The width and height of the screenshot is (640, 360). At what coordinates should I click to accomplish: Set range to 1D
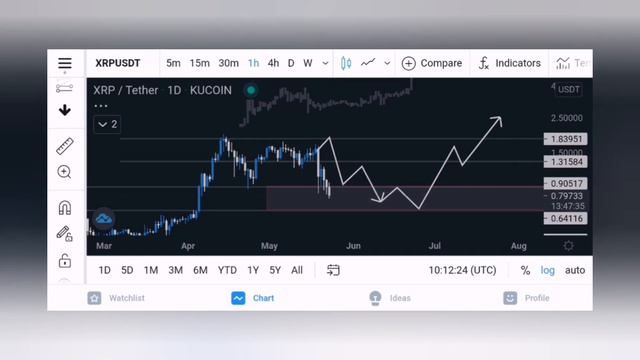(x=104, y=270)
